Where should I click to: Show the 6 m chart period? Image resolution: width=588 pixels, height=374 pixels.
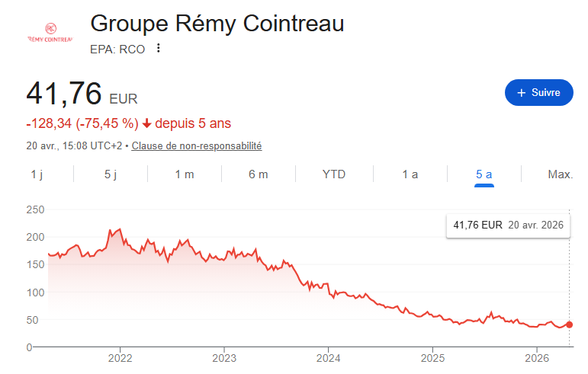pyautogui.click(x=259, y=174)
